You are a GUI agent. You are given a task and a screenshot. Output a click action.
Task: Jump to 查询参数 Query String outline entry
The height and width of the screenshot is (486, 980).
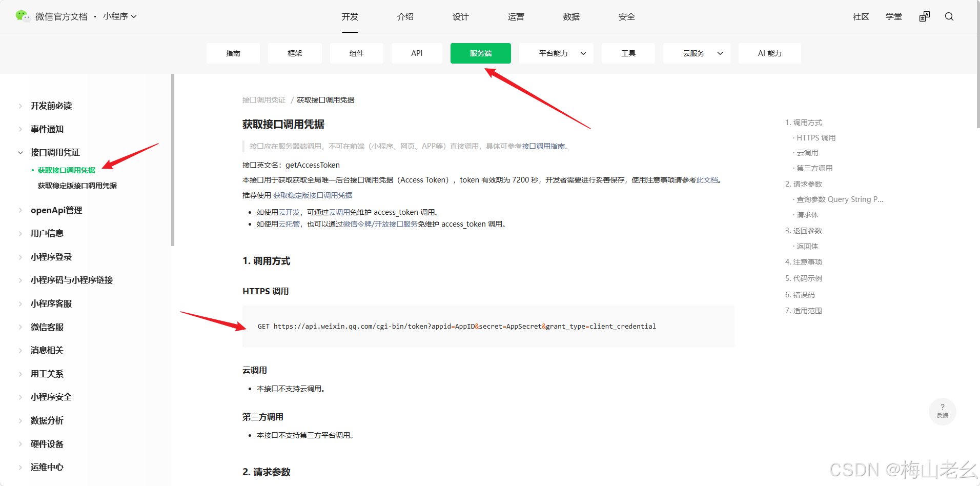tap(840, 199)
